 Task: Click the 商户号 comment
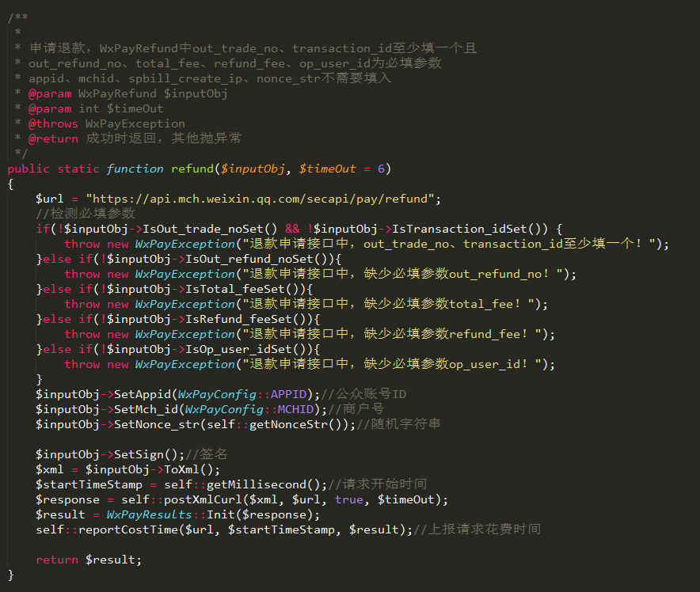[356, 409]
